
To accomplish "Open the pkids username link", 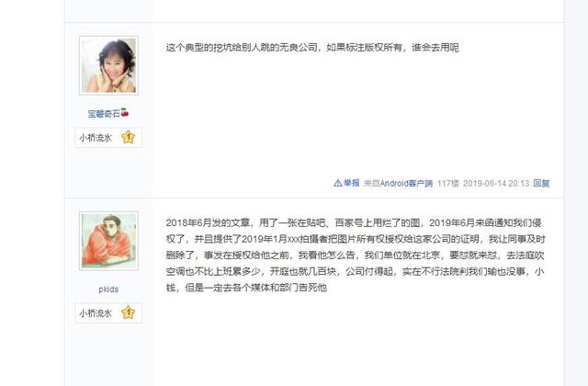I will tap(108, 289).
